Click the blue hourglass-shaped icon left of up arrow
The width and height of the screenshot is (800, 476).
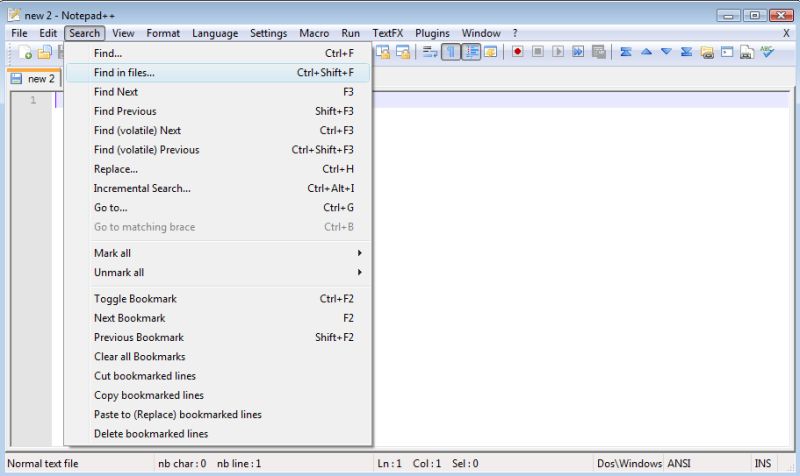(626, 52)
